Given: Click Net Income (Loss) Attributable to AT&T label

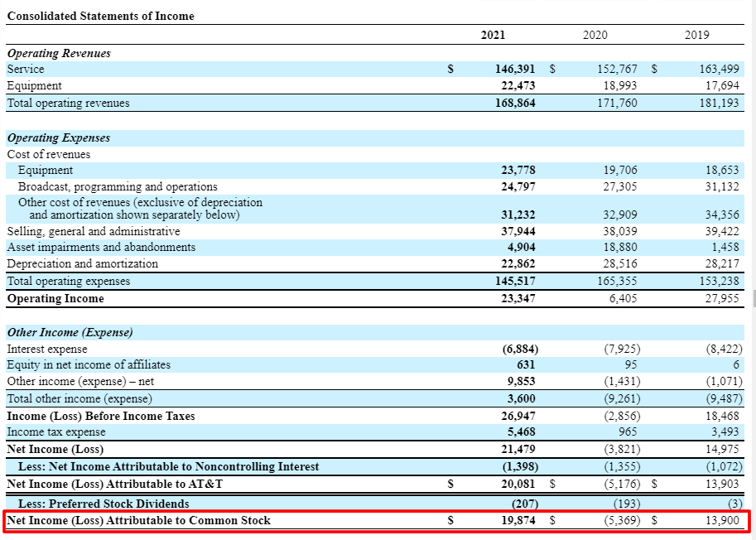Looking at the screenshot, I should coord(114,484).
